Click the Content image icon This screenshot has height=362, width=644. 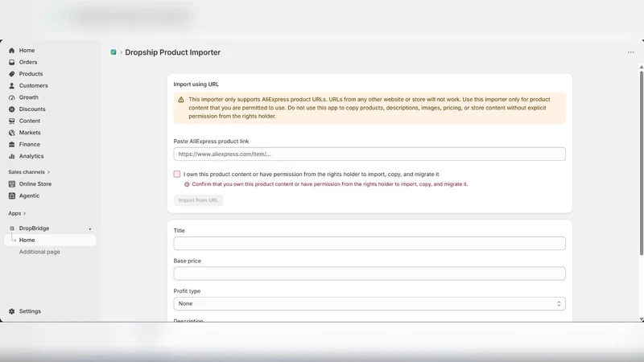coord(11,121)
